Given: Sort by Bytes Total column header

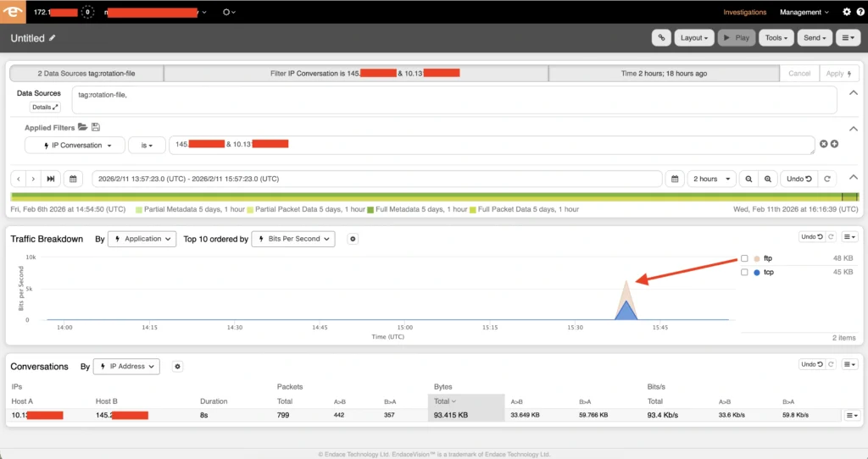Looking at the screenshot, I should [465, 401].
